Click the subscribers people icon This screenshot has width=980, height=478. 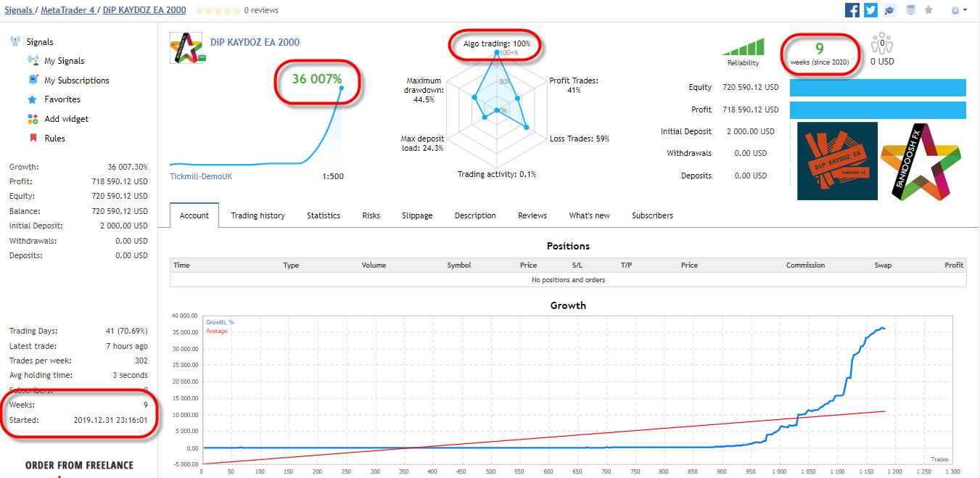click(x=882, y=43)
